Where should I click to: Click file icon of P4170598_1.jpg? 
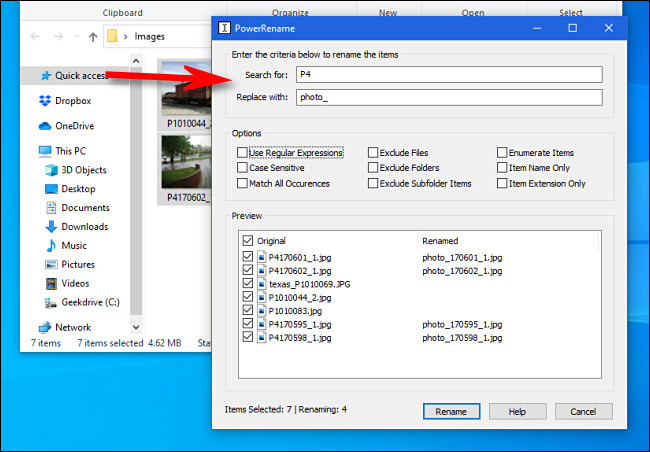262,338
